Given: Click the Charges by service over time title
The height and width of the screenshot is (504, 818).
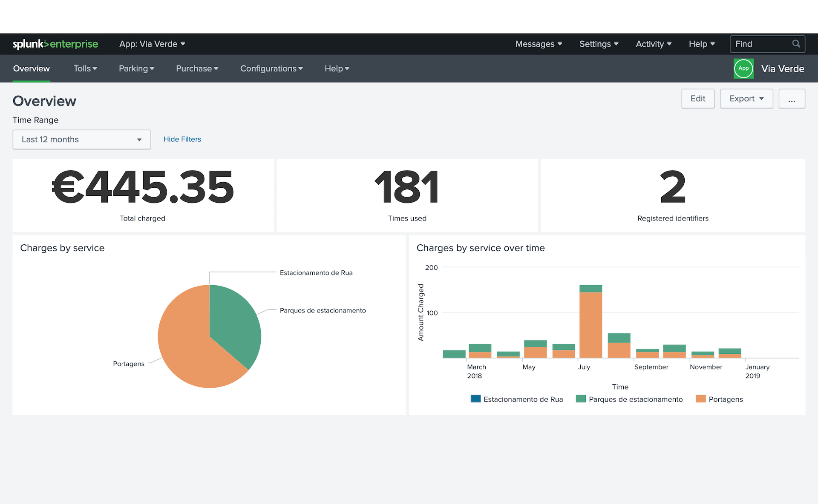Looking at the screenshot, I should (481, 248).
